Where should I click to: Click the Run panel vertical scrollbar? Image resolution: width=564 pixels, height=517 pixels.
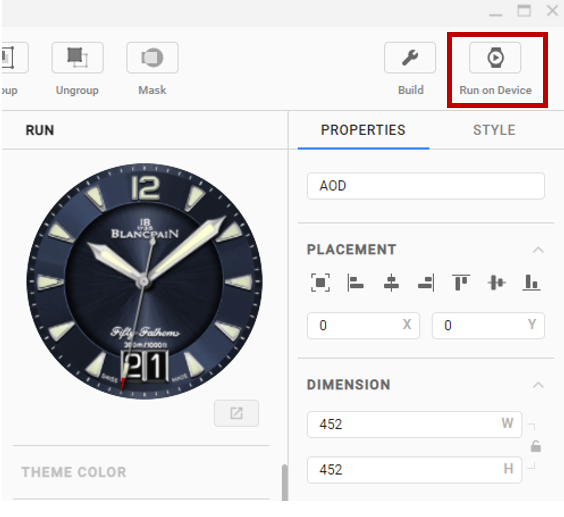pyautogui.click(x=285, y=482)
